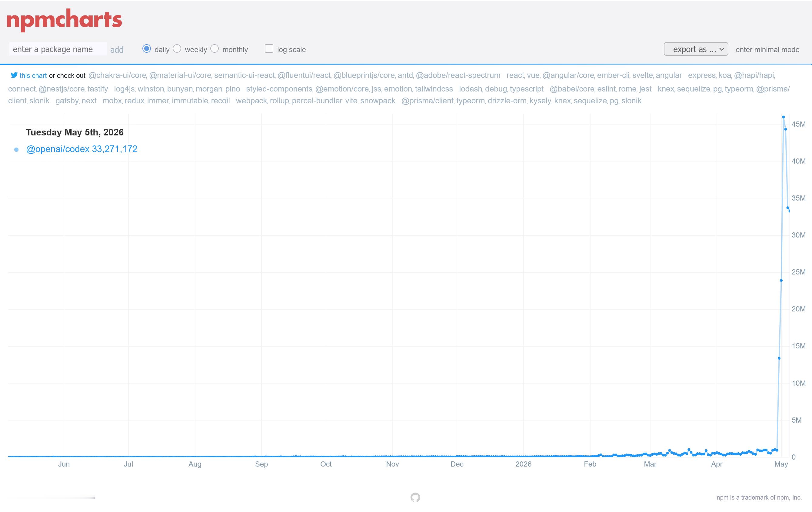Select the daily radio button
Screen dimensions: 812x512
(x=147, y=49)
